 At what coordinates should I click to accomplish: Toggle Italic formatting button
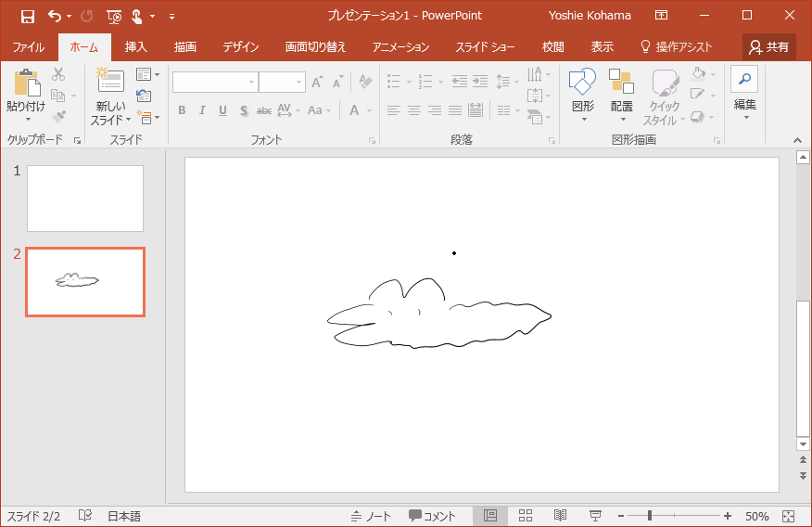pos(202,111)
